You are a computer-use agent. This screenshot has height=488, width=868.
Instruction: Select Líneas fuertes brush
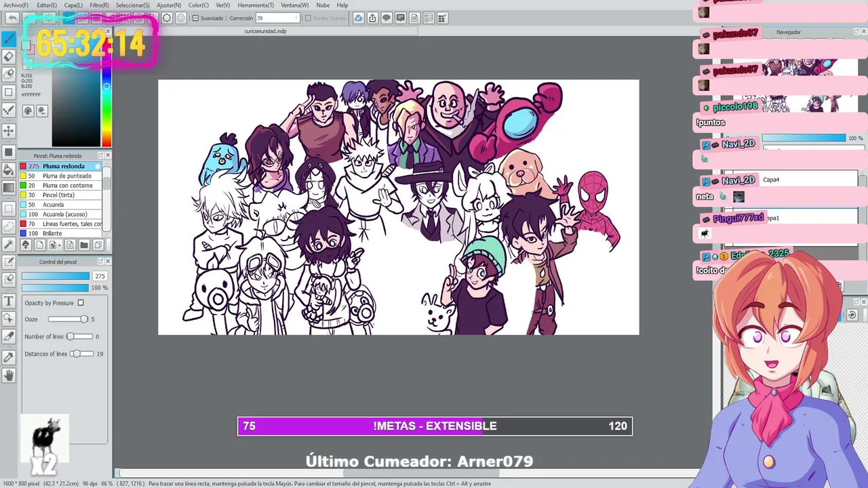coord(61,224)
